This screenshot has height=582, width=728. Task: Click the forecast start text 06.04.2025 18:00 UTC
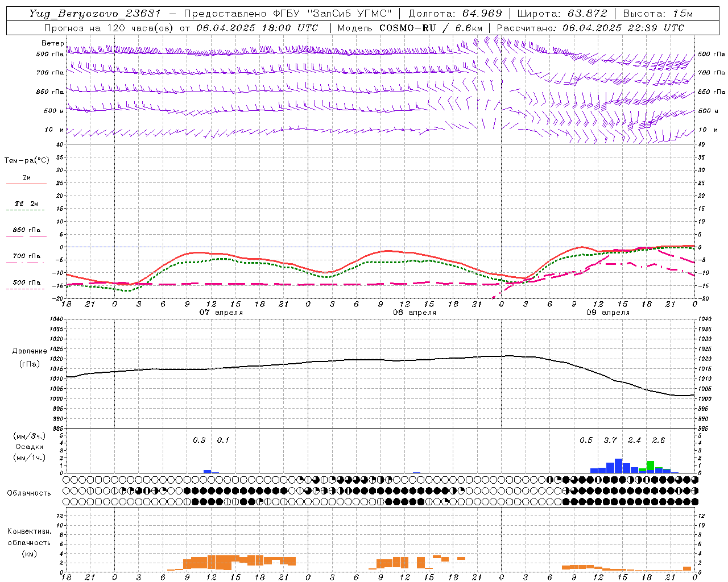pos(257,28)
